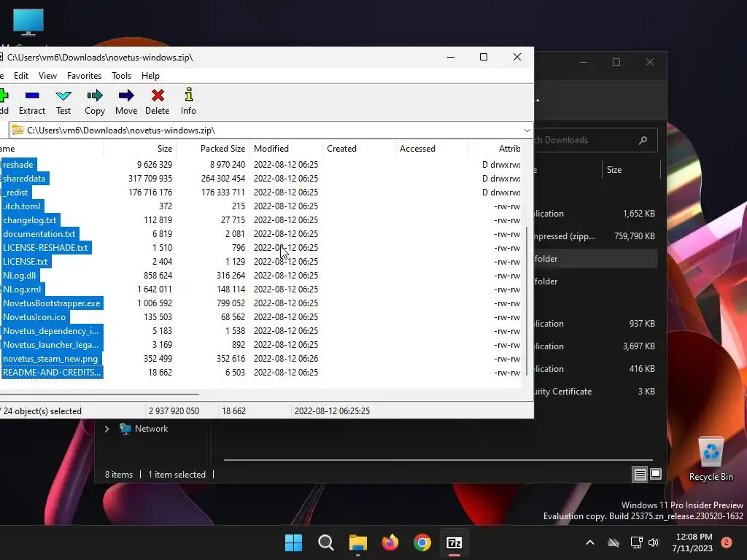The height and width of the screenshot is (560, 747).
Task: Switch File Explorer to details view icon
Action: tap(640, 474)
